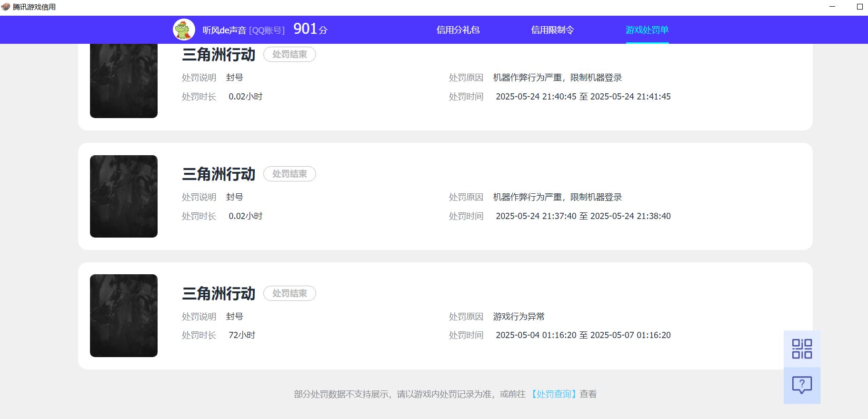Image resolution: width=868 pixels, height=419 pixels.
Task: Minimize the 腾讯游戏信用 window
Action: [x=832, y=7]
